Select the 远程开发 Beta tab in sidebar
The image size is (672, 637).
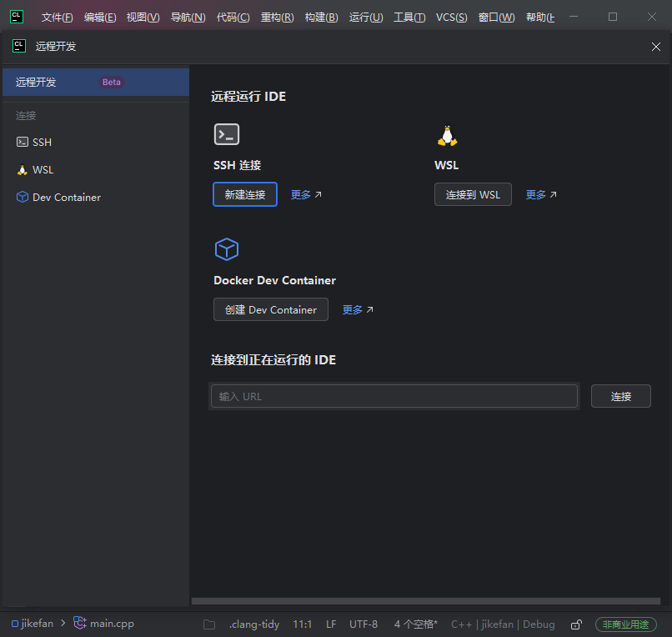tap(96, 82)
